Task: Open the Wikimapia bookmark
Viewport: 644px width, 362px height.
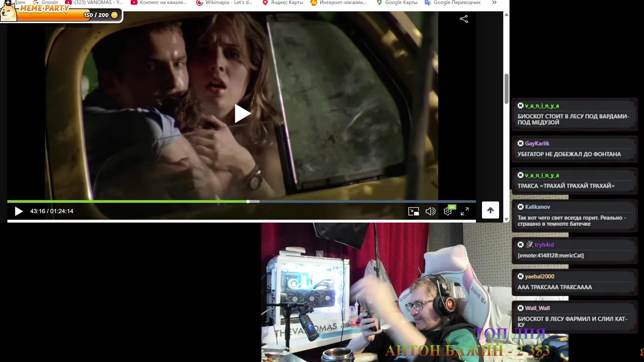Action: point(224,3)
